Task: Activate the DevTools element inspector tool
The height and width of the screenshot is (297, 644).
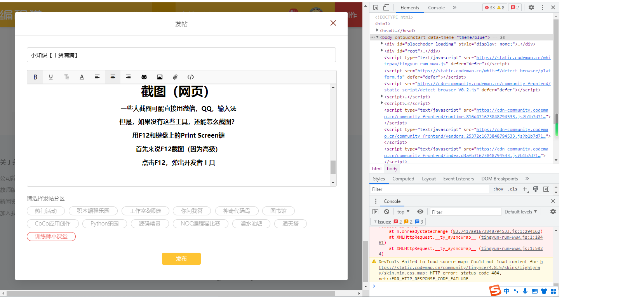Action: click(376, 7)
